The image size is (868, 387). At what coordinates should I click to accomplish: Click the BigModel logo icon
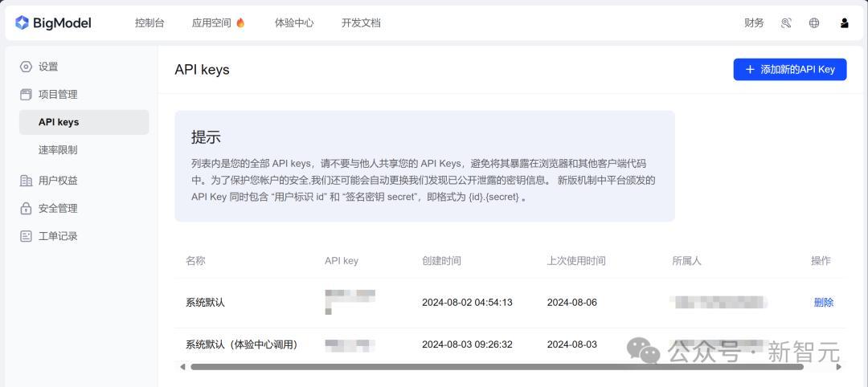click(22, 22)
